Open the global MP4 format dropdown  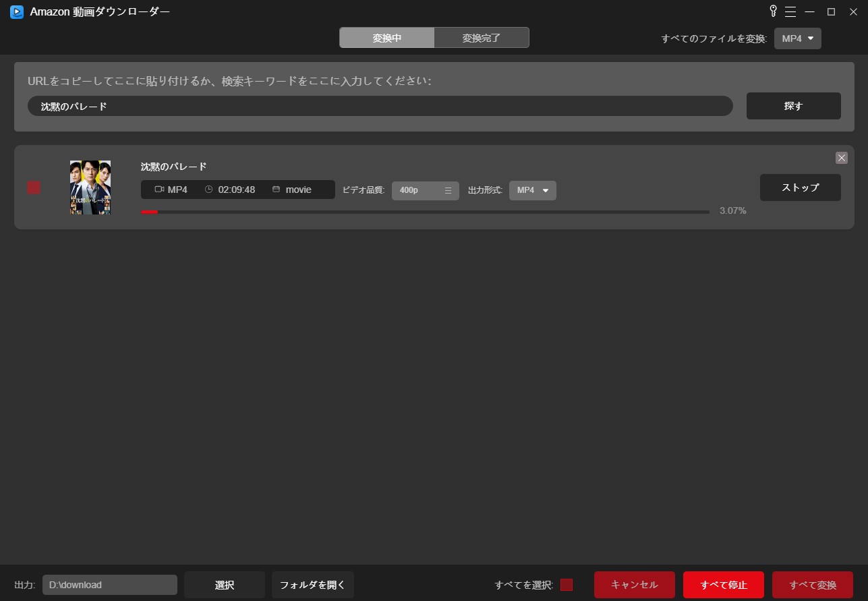[x=798, y=38]
